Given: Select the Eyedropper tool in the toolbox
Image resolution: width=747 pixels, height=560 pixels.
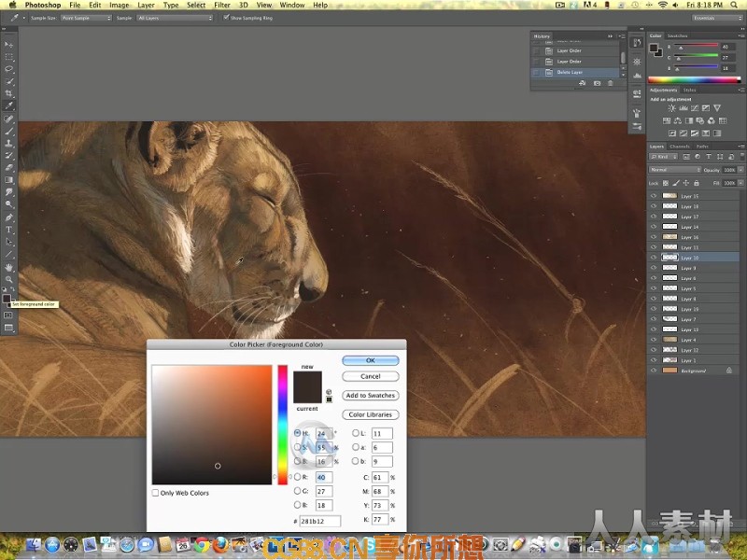Looking at the screenshot, I should 8,105.
